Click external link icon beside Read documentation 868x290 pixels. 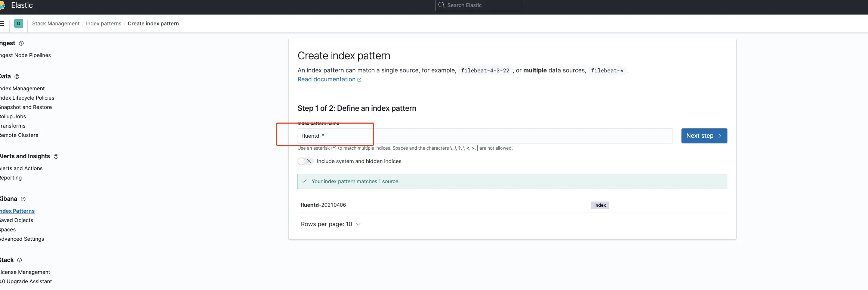pos(359,79)
